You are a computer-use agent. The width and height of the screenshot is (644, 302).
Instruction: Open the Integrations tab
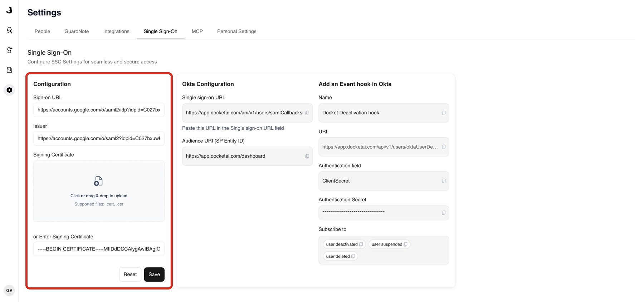pyautogui.click(x=116, y=31)
